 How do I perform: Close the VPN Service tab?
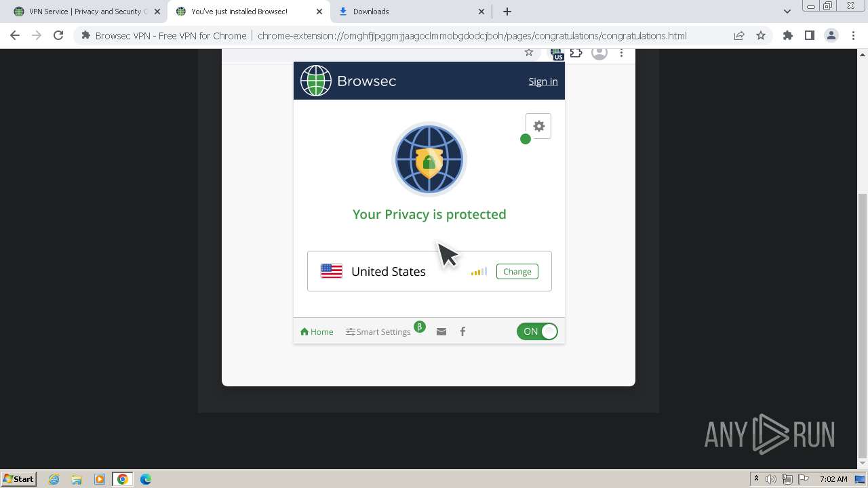(157, 12)
